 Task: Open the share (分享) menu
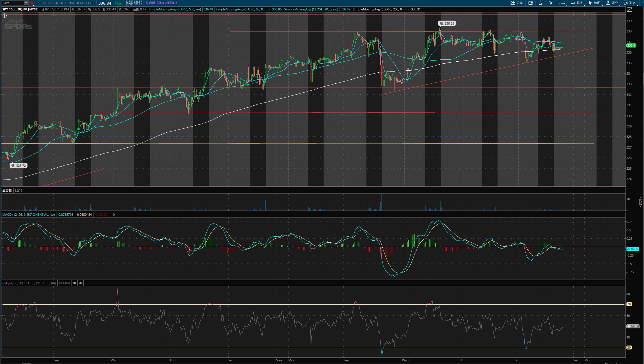pyautogui.click(x=517, y=3)
